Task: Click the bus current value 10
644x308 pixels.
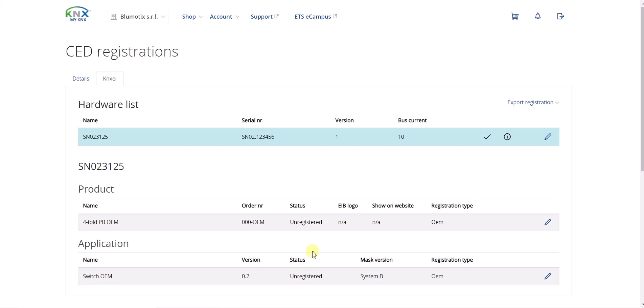Action: click(x=401, y=137)
